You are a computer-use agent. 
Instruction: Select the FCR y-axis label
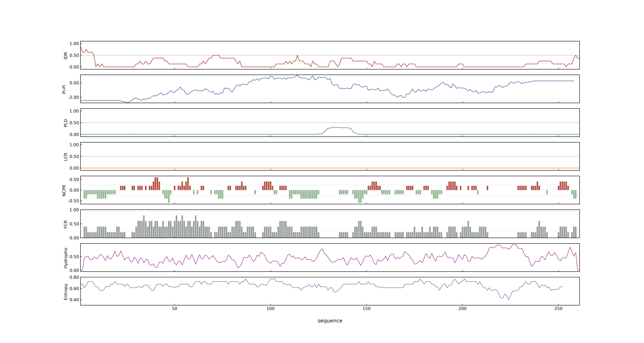pyautogui.click(x=66, y=224)
